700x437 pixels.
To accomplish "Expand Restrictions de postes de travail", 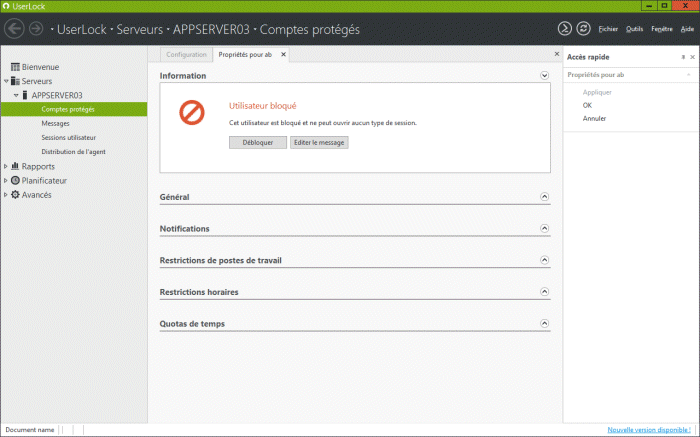I will click(544, 260).
